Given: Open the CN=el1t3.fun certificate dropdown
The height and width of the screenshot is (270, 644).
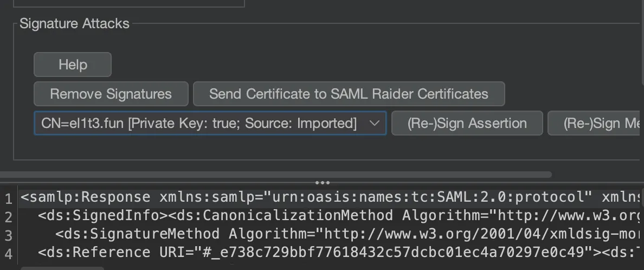Looking at the screenshot, I should [199, 123].
